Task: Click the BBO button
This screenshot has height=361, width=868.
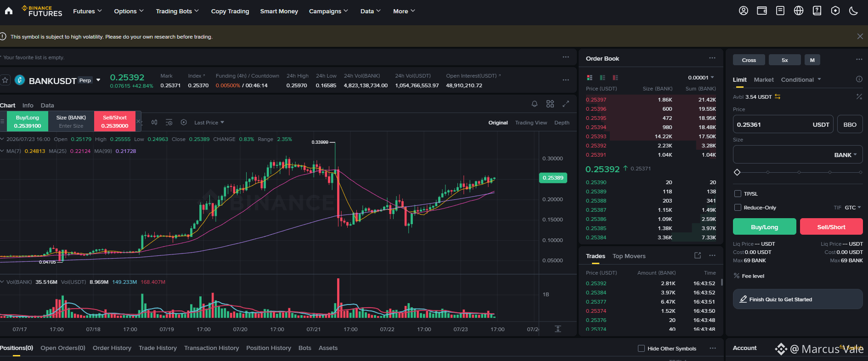Action: tap(850, 124)
